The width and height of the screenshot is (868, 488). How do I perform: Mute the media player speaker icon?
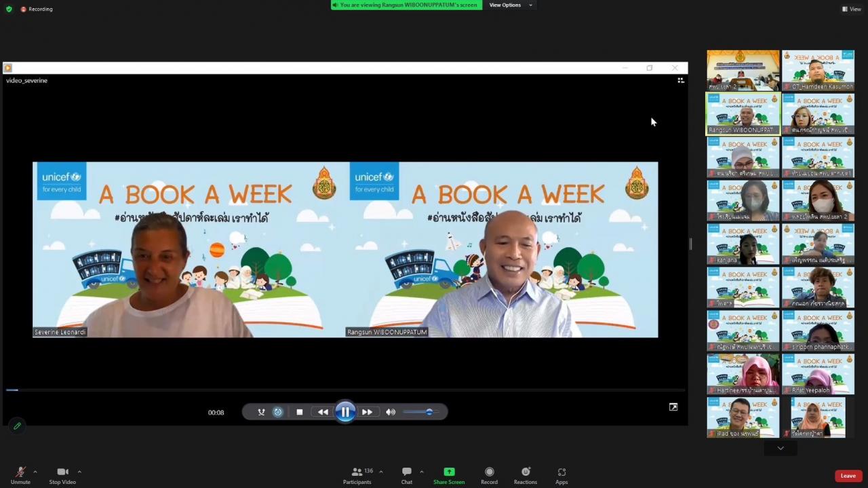pos(390,412)
